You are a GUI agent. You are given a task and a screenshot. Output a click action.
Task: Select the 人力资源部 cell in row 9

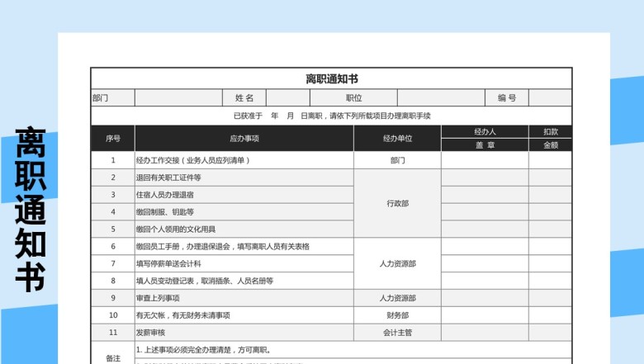coord(398,298)
